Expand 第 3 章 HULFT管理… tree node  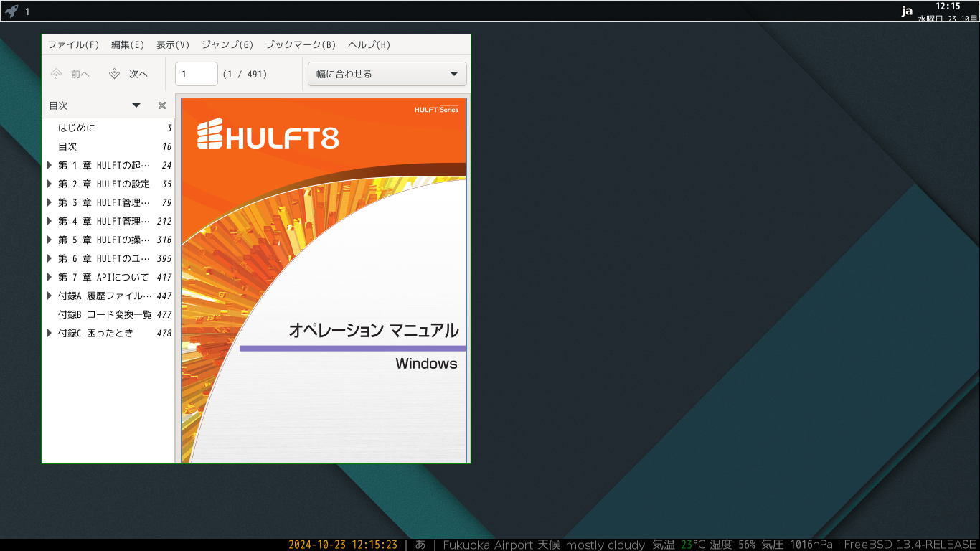point(50,202)
